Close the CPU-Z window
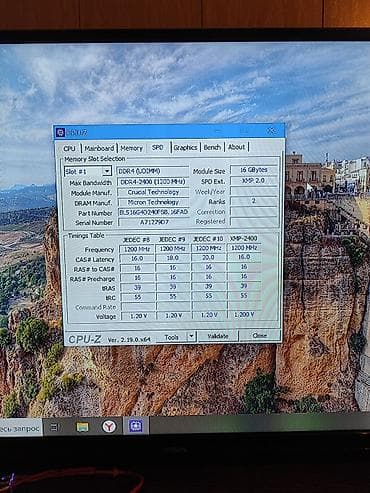Viewport: 370px width, 493px height. point(272,131)
